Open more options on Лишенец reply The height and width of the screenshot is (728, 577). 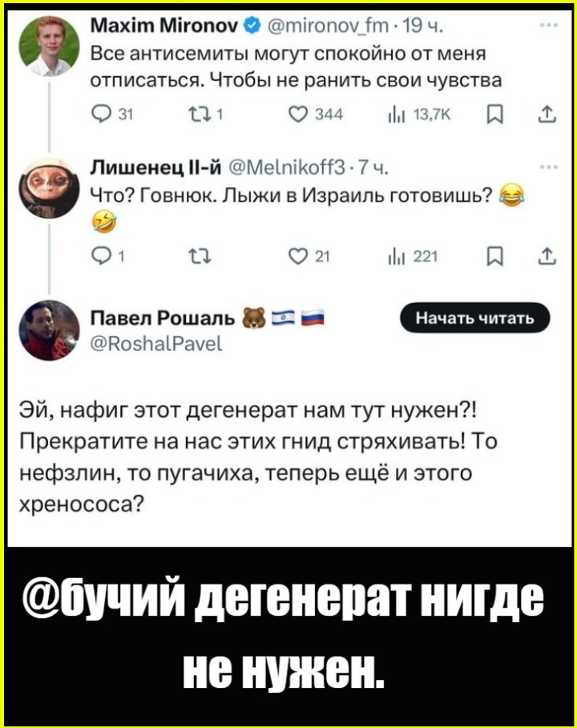coord(549,168)
